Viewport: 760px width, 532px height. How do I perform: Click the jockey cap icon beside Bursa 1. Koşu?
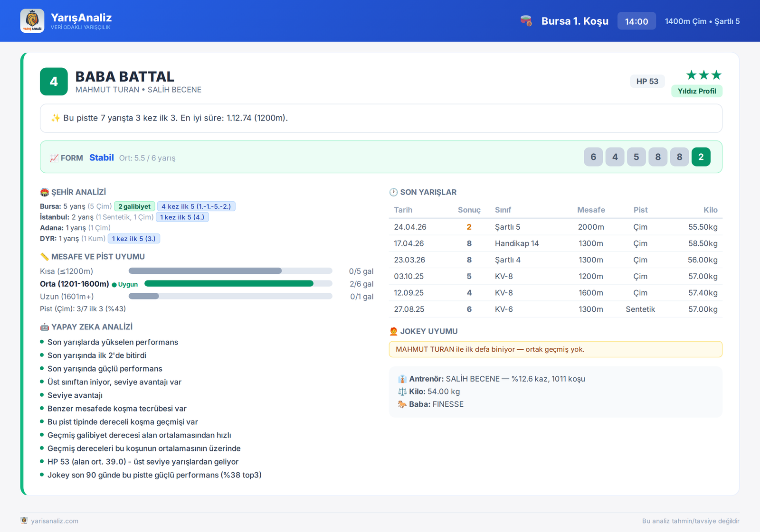coord(526,21)
